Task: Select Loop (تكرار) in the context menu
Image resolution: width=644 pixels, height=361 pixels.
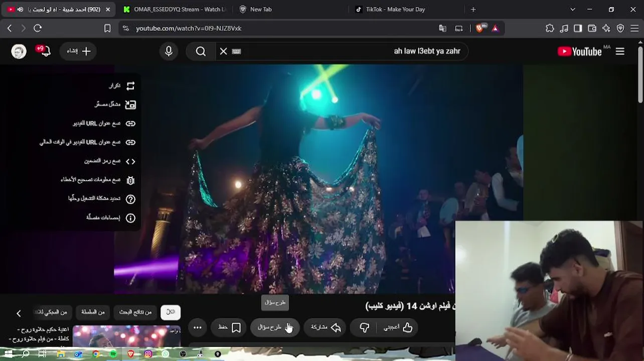Action: pos(123,86)
